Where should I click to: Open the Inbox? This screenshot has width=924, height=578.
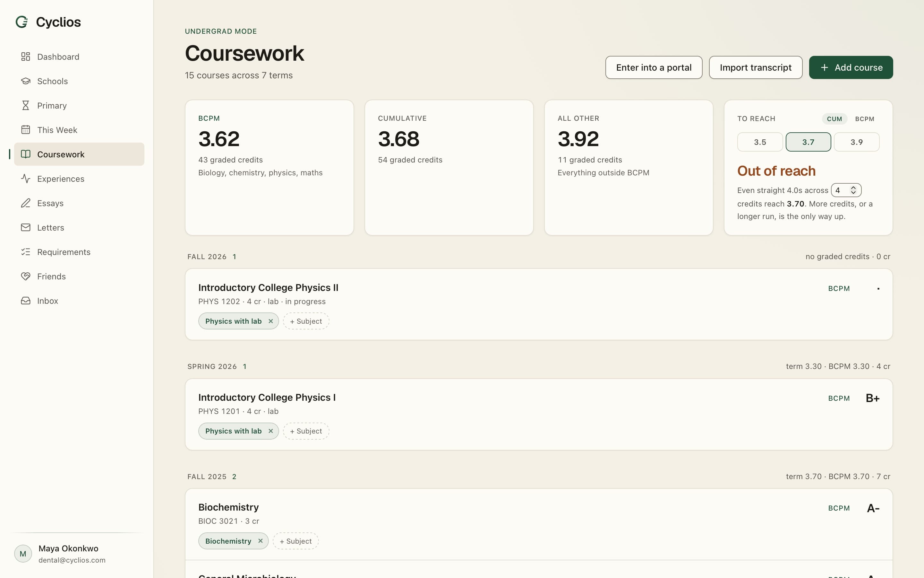[79, 301]
